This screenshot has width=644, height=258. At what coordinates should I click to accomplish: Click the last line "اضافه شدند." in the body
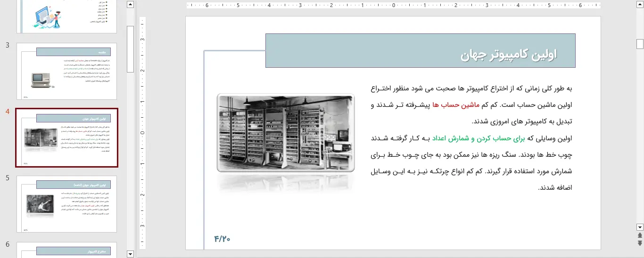pyautogui.click(x=555, y=187)
